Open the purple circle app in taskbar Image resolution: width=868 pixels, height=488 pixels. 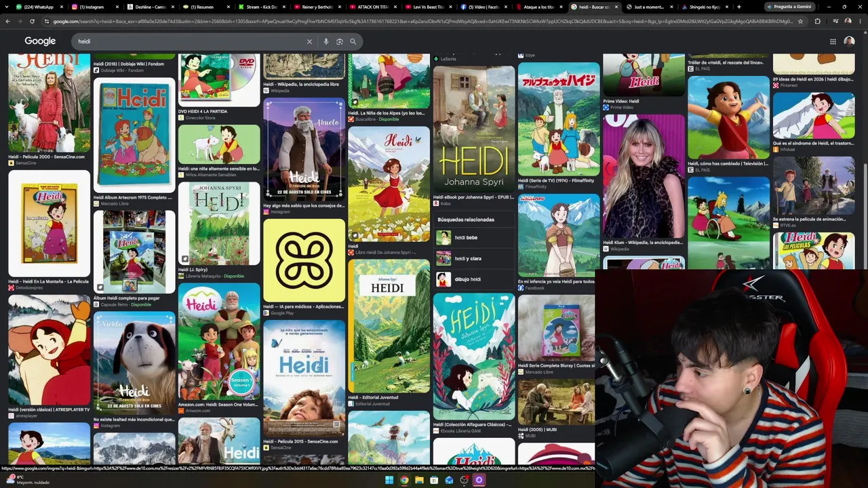(x=479, y=480)
